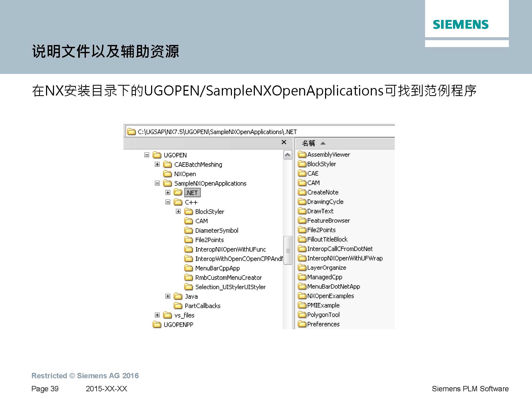Collapse the SampleNXOpenApplications node

coord(157,183)
